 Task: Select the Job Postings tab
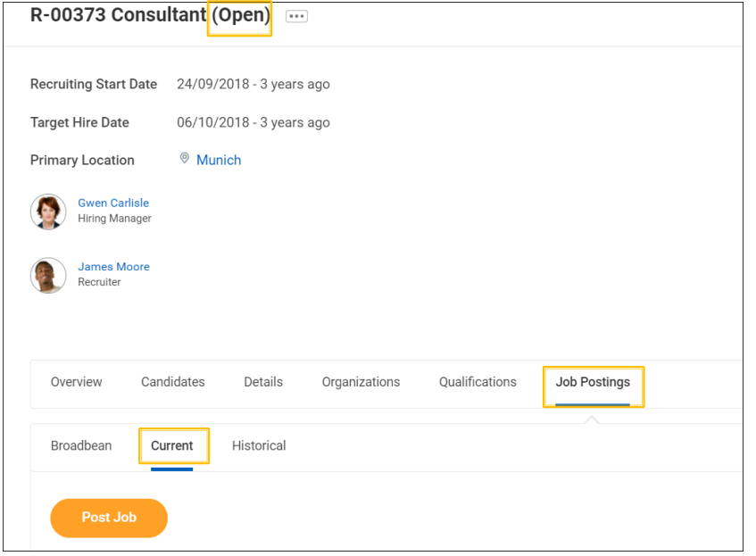[593, 382]
